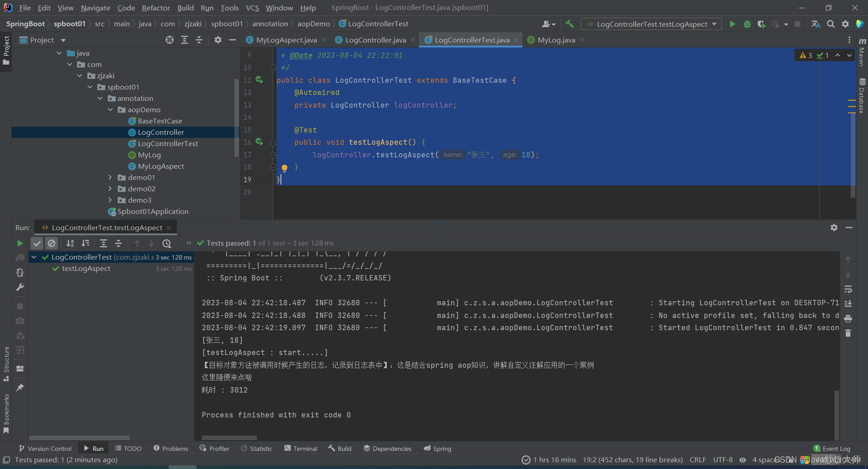This screenshot has width=868, height=469.
Task: Expand the demo01 folder
Action: [x=110, y=177]
